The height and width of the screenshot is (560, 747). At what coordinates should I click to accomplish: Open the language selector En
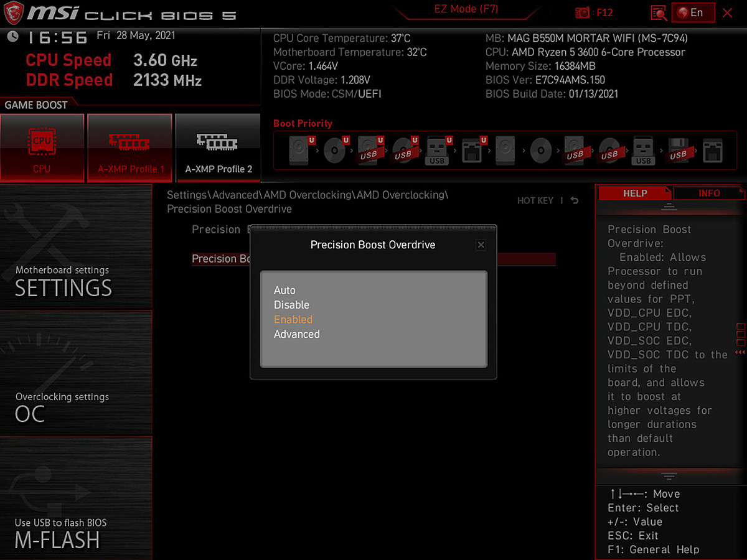tap(693, 12)
